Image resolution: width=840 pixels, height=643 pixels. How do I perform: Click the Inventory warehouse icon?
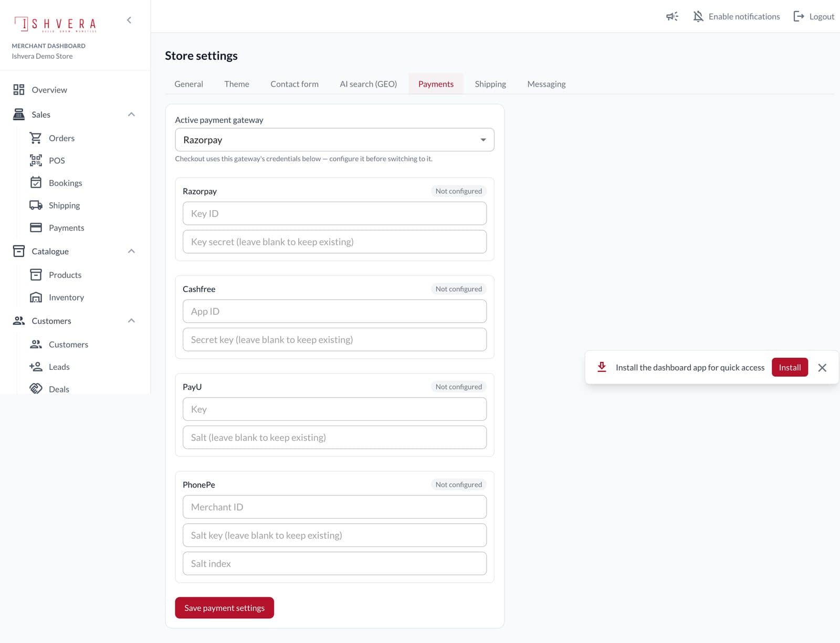pos(36,297)
